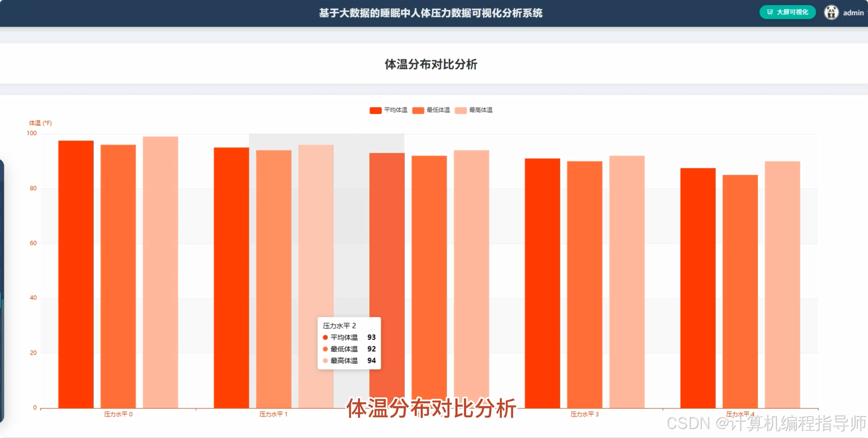The height and width of the screenshot is (438, 868).
Task: Click the 最高体温 dot in the tooltip
Action: [x=325, y=361]
